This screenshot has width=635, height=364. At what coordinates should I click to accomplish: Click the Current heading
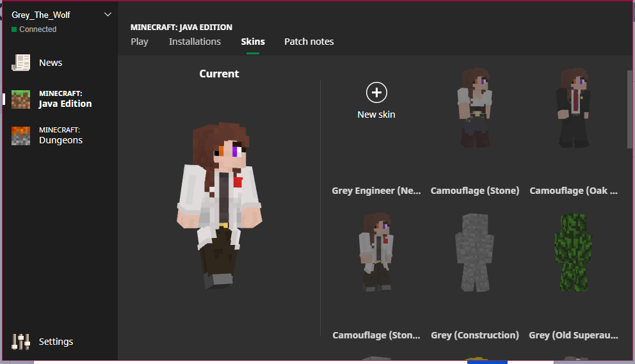(x=219, y=74)
